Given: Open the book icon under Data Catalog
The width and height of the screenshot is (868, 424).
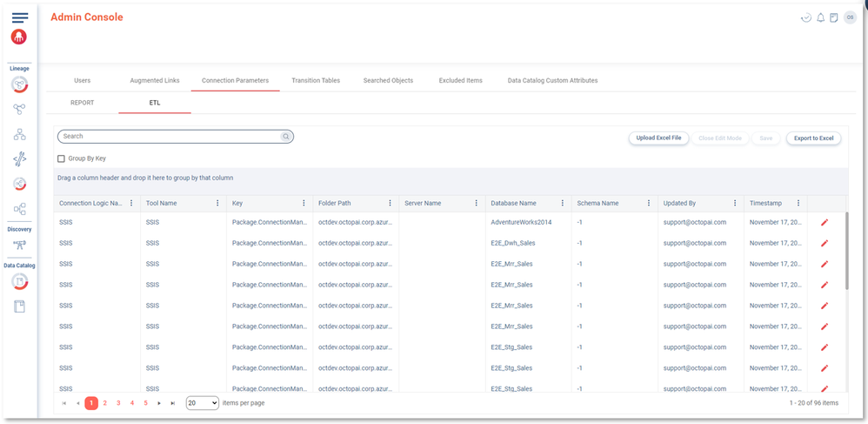Looking at the screenshot, I should click(x=19, y=306).
